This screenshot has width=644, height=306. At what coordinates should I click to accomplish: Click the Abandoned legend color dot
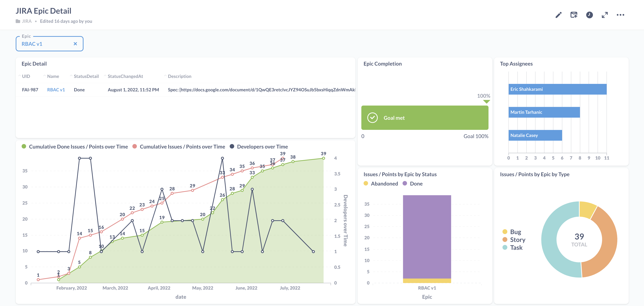[366, 184]
